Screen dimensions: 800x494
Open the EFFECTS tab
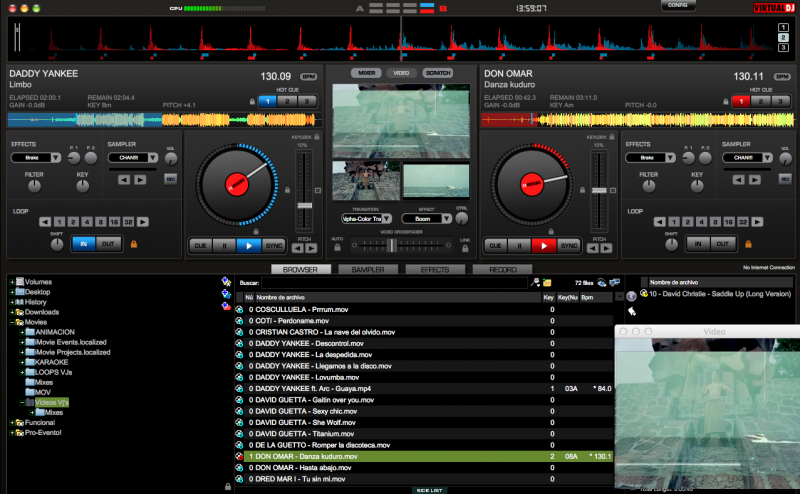(x=435, y=269)
